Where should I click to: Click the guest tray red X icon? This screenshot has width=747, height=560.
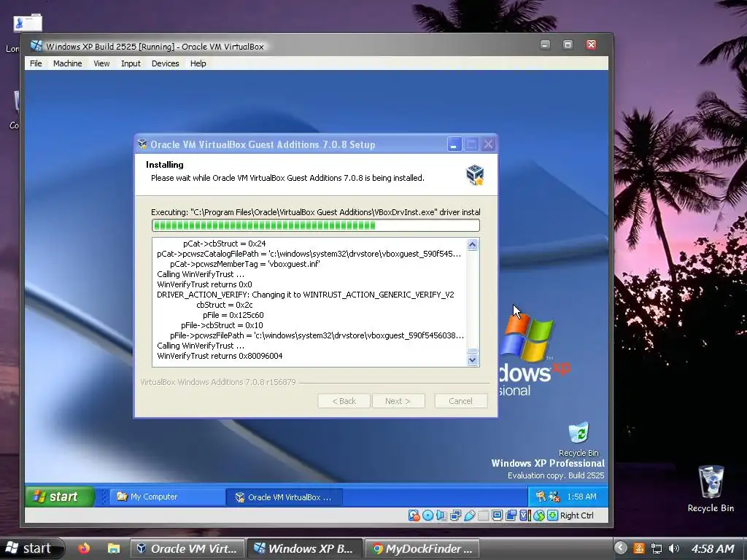(554, 497)
